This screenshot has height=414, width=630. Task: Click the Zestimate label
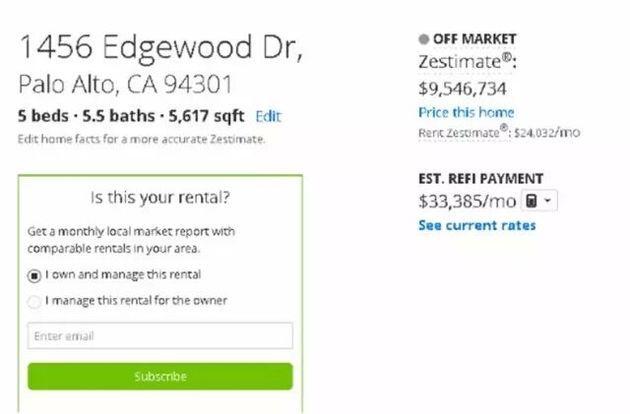pos(455,62)
